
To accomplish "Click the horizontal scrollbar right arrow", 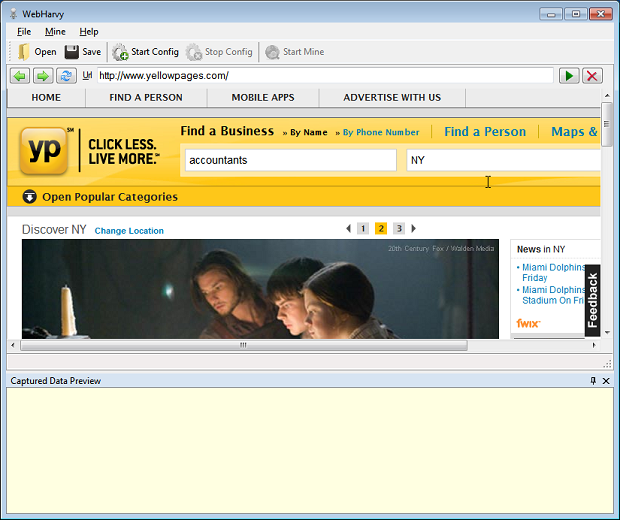I will (594, 345).
